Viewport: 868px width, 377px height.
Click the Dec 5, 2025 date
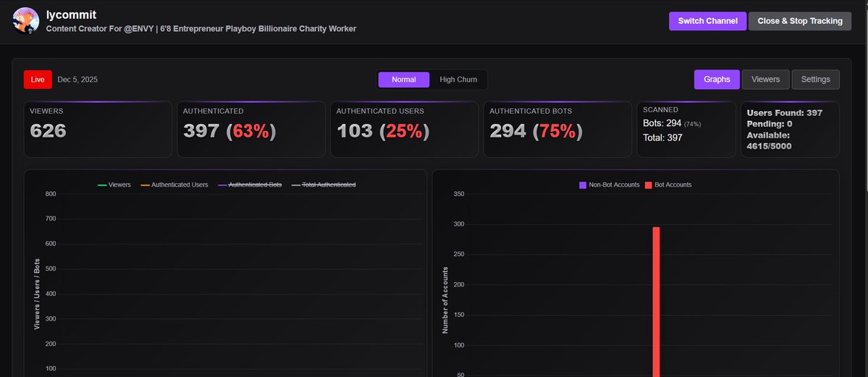77,80
